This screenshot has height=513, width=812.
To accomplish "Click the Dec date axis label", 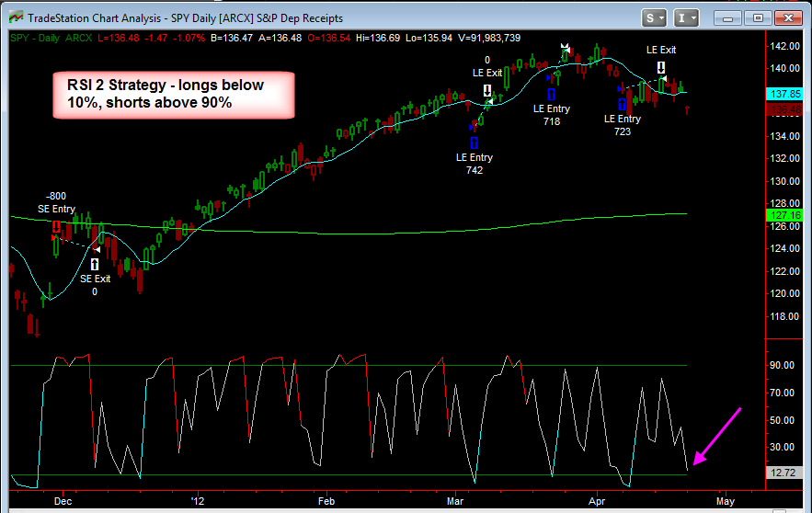I will (63, 501).
